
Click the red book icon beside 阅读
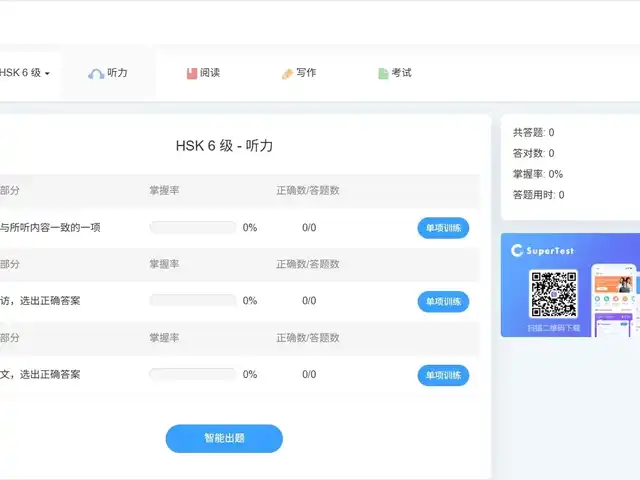pyautogui.click(x=191, y=73)
